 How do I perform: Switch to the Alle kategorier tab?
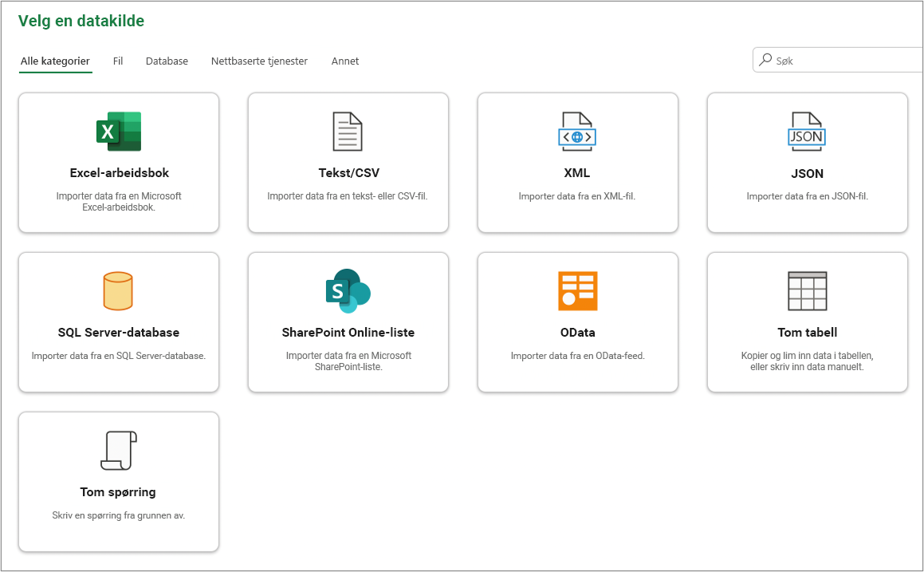point(55,61)
